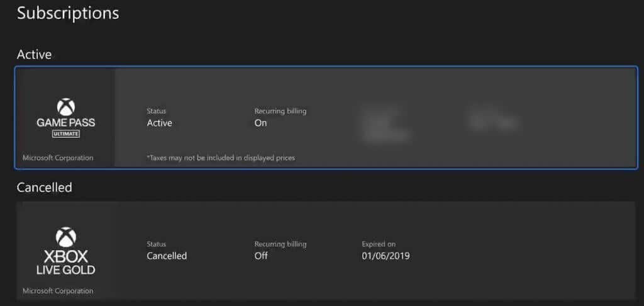
Task: Click 'Recurring billing' label in Game Pass card
Action: (280, 111)
